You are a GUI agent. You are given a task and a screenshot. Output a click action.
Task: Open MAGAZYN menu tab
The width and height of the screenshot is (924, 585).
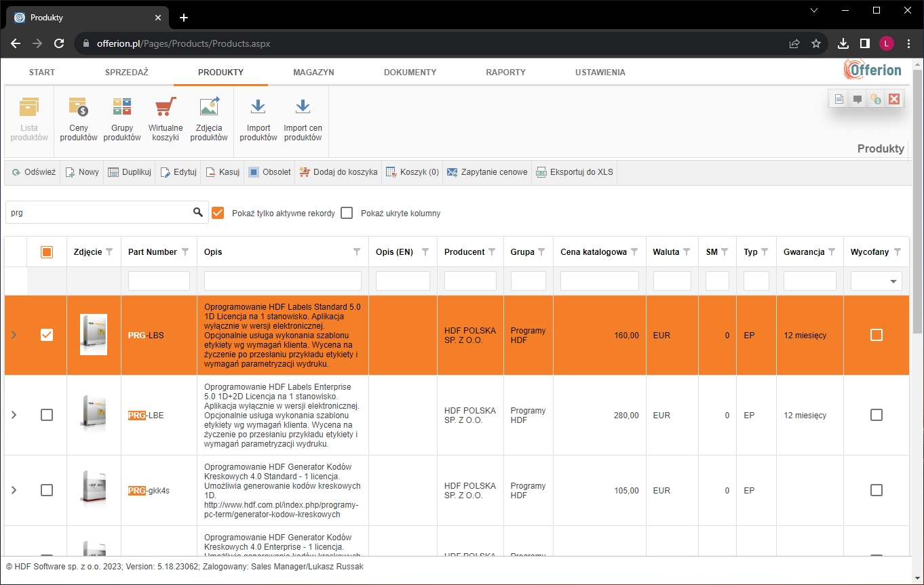(313, 72)
